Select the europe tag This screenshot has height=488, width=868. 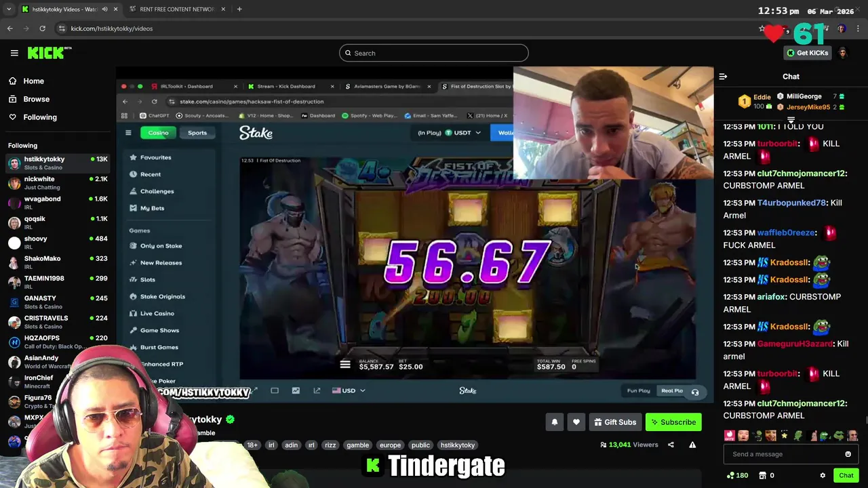[390, 445]
